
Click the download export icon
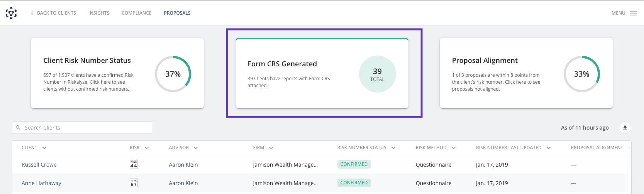coord(625,128)
